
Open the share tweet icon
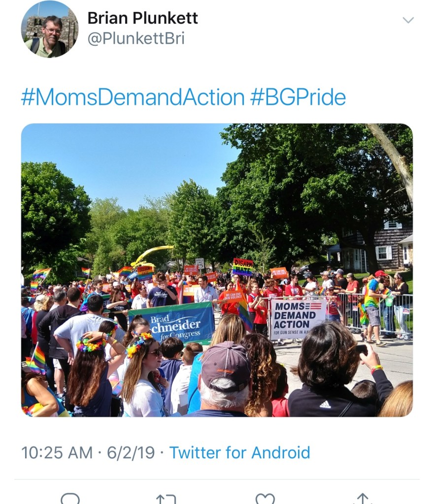tap(363, 499)
